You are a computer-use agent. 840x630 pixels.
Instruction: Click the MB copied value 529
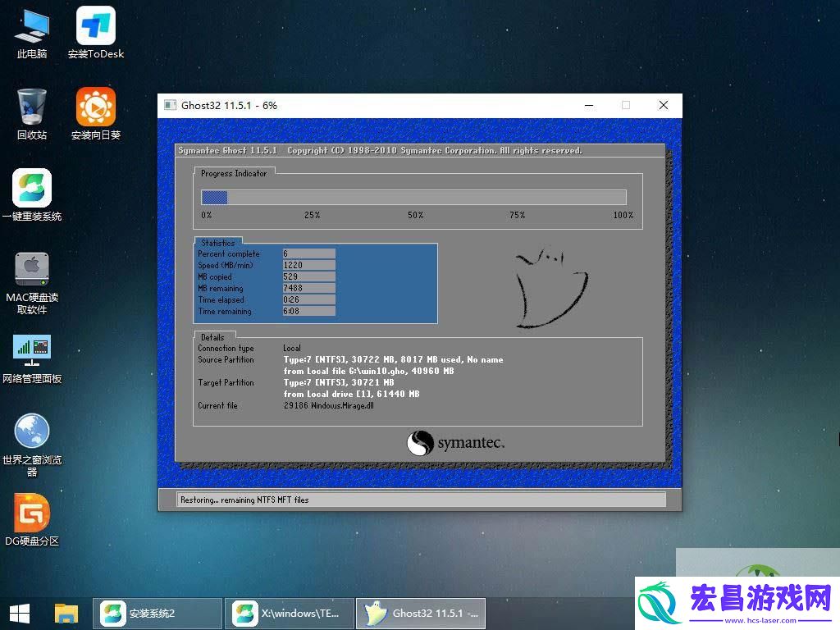point(308,276)
